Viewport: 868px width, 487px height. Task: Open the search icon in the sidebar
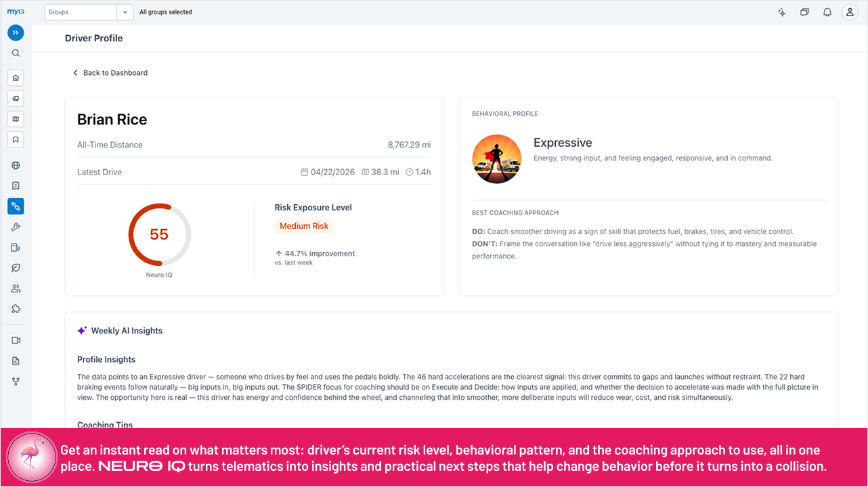click(16, 53)
